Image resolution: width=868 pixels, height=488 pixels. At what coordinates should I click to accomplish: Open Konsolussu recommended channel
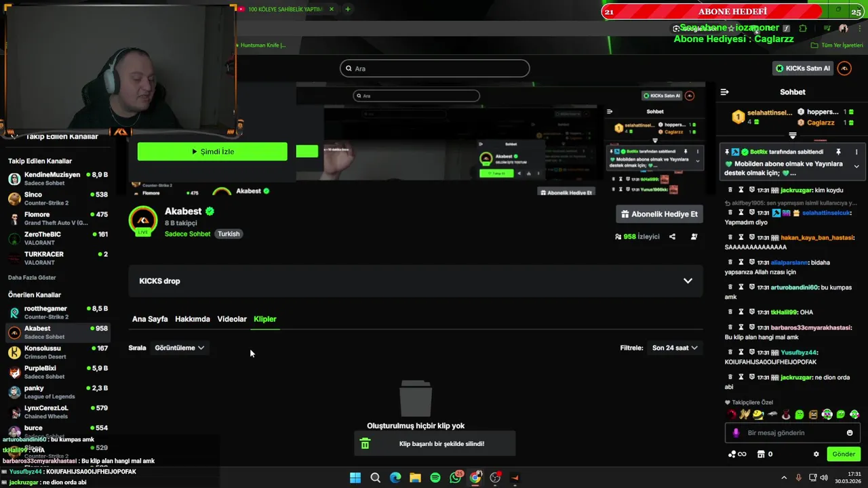click(x=58, y=352)
